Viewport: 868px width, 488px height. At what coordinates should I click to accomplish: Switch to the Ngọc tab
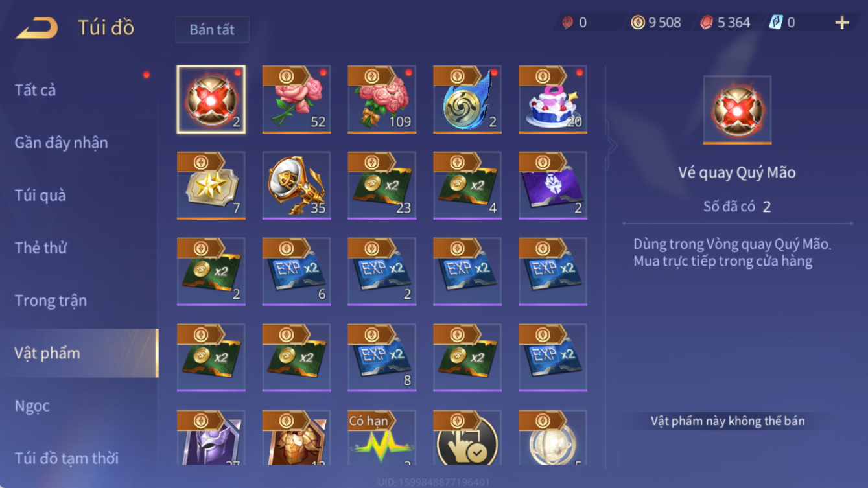click(32, 406)
